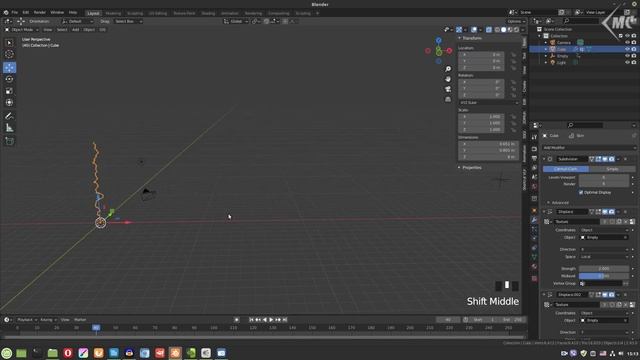Activate the Scale tool in left toolbar
The image size is (640, 360).
[9, 91]
